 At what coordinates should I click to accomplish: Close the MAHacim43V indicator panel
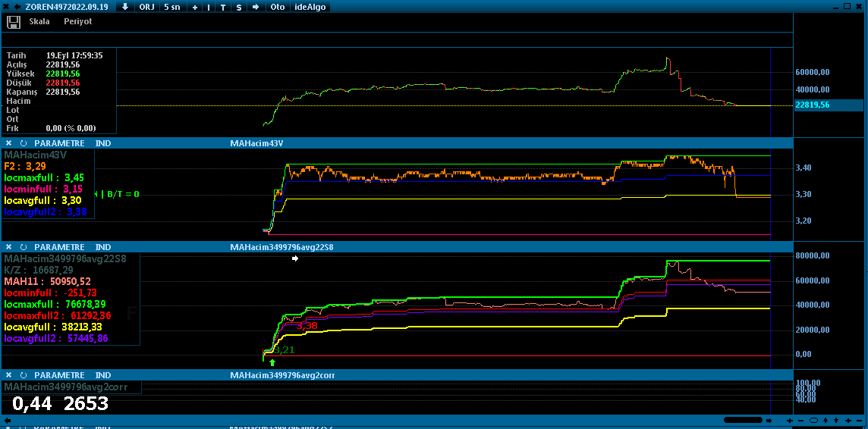[x=9, y=143]
